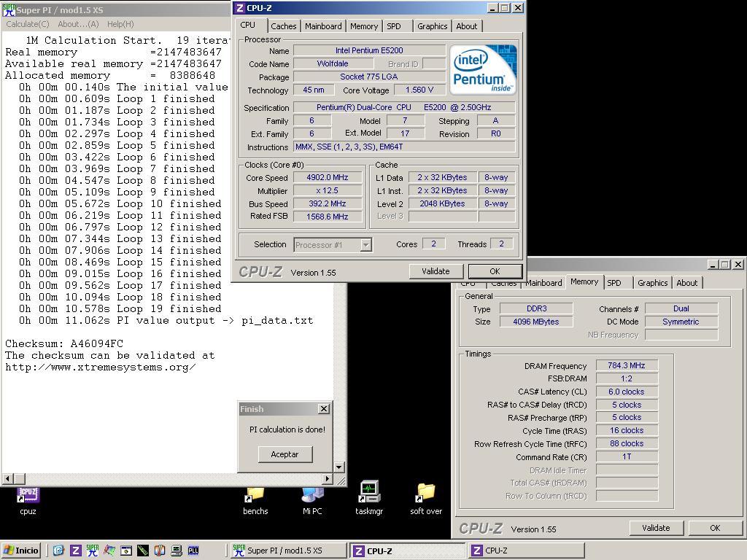Viewport: 747px width, 560px height.
Task: Click the PLL quick launch icon
Action: coord(193,551)
